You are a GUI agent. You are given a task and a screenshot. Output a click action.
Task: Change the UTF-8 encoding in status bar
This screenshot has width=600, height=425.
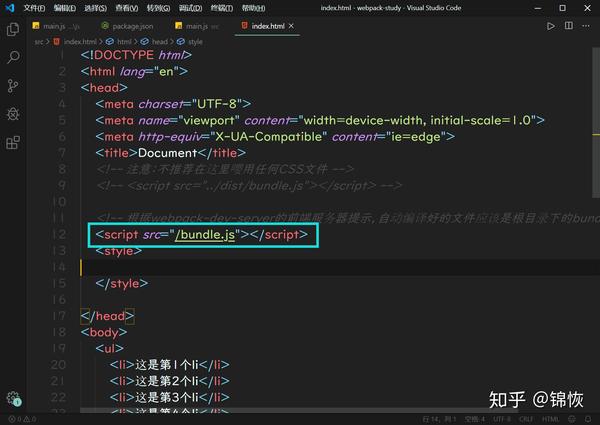click(x=502, y=419)
